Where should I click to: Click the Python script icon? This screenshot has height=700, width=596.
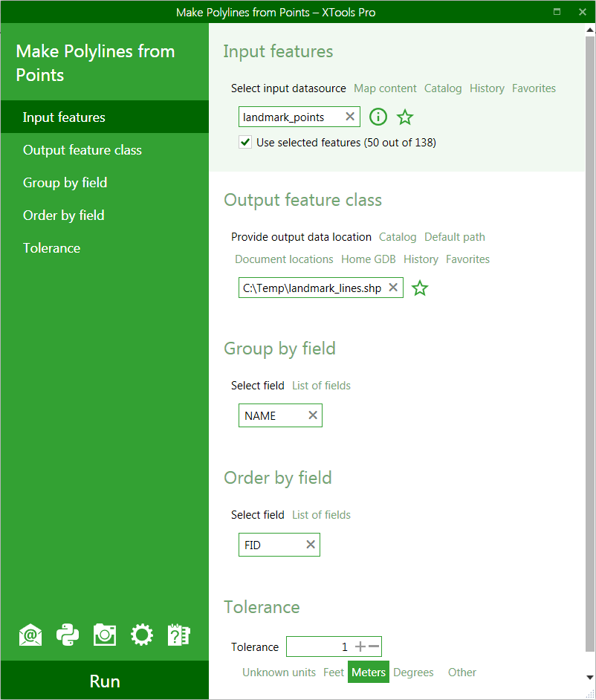(68, 635)
